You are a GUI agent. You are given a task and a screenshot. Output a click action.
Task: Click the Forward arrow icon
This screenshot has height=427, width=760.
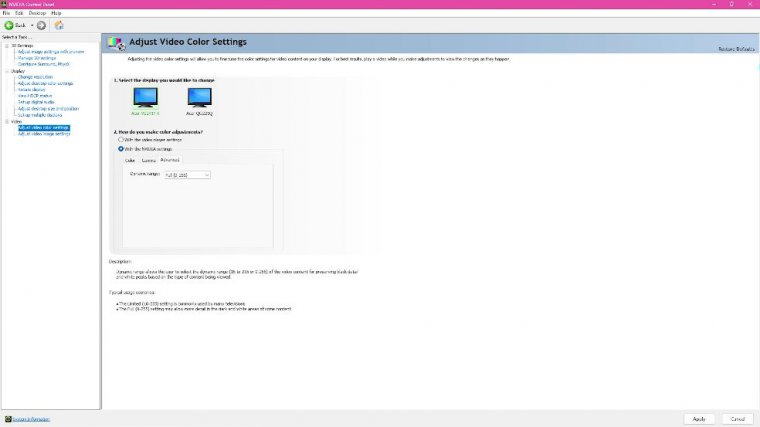(x=42, y=25)
